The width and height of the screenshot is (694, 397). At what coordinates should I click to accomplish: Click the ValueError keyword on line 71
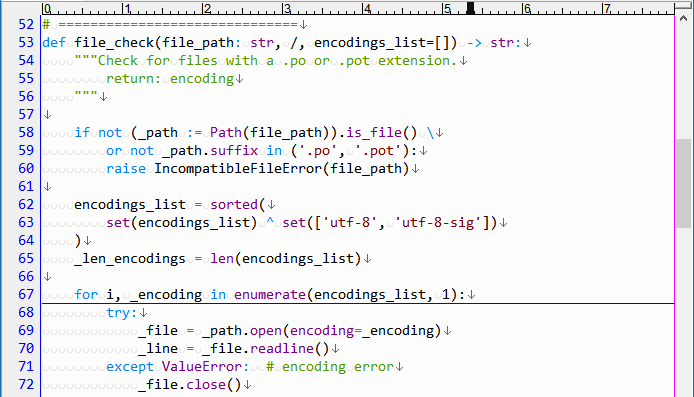[x=202, y=366]
